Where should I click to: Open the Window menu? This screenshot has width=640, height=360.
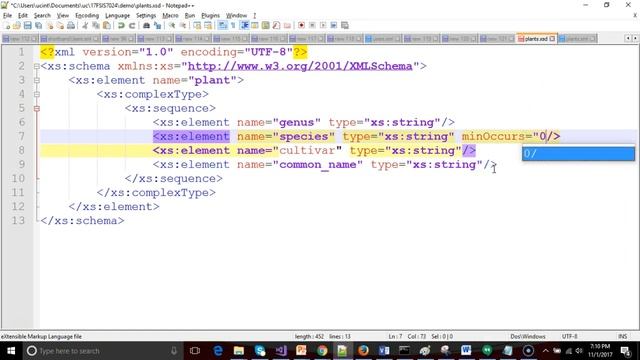pyautogui.click(x=236, y=16)
